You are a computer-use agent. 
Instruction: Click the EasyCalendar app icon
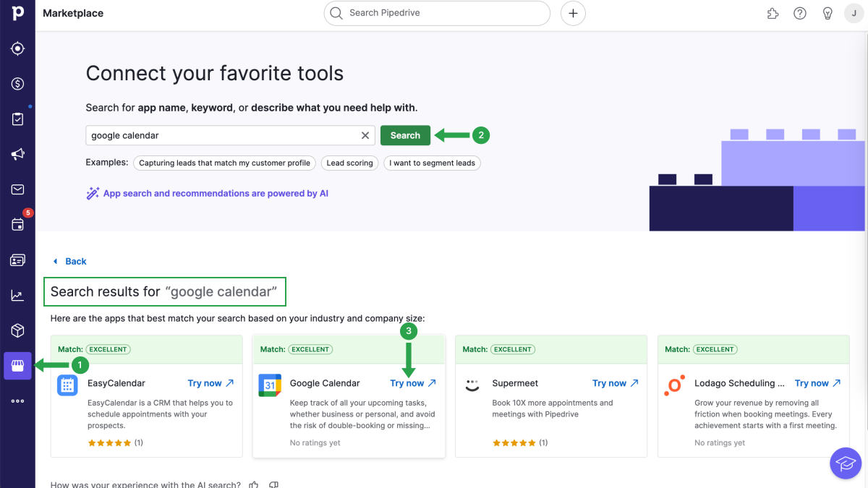tap(67, 385)
